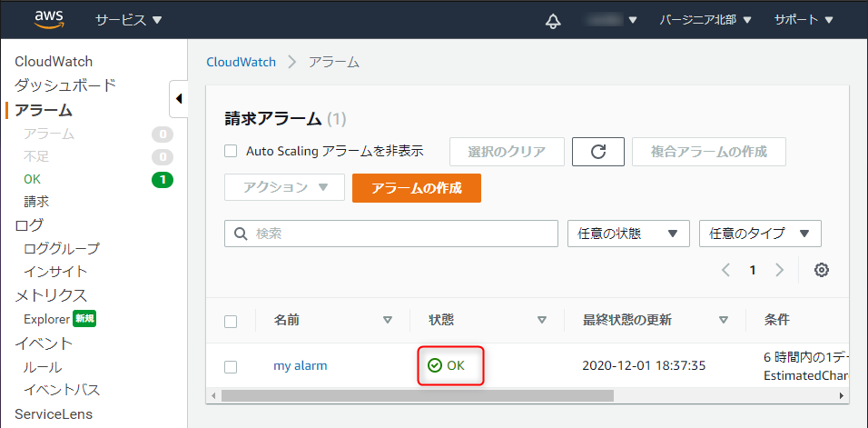The image size is (868, 428).
Task: Click the search magnifier icon
Action: pyautogui.click(x=241, y=234)
